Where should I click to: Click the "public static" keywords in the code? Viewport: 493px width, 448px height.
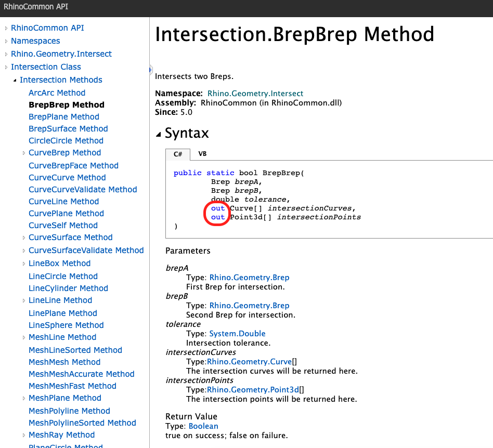204,173
